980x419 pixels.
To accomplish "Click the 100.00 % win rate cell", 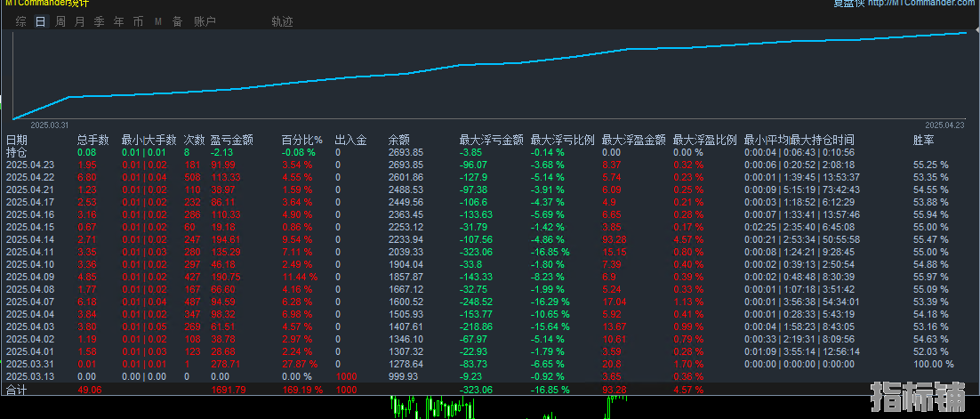I will pos(934,364).
